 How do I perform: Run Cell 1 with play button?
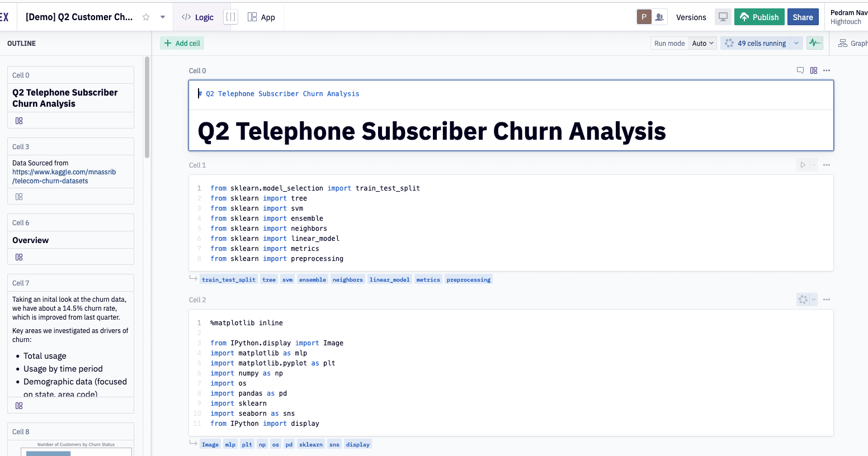[803, 165]
